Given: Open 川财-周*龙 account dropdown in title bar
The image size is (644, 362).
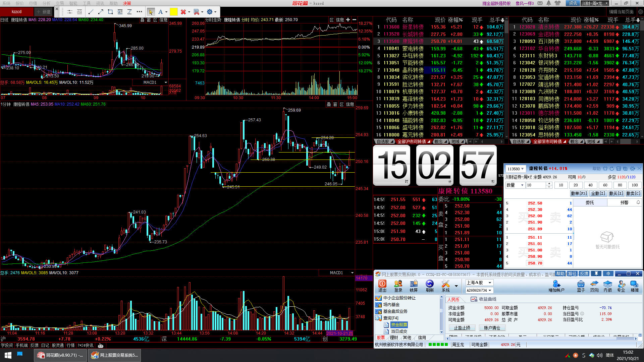Looking at the screenshot, I should pyautogui.click(x=595, y=3).
